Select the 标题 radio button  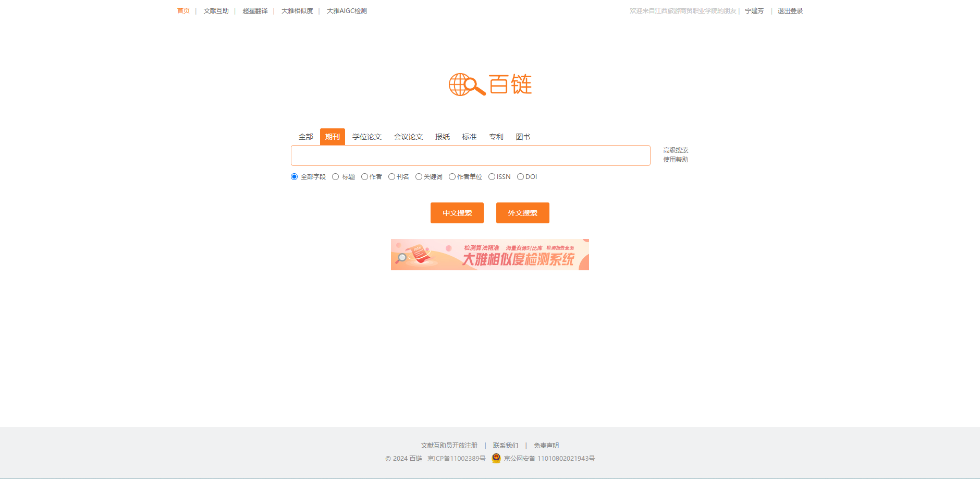coord(336,177)
